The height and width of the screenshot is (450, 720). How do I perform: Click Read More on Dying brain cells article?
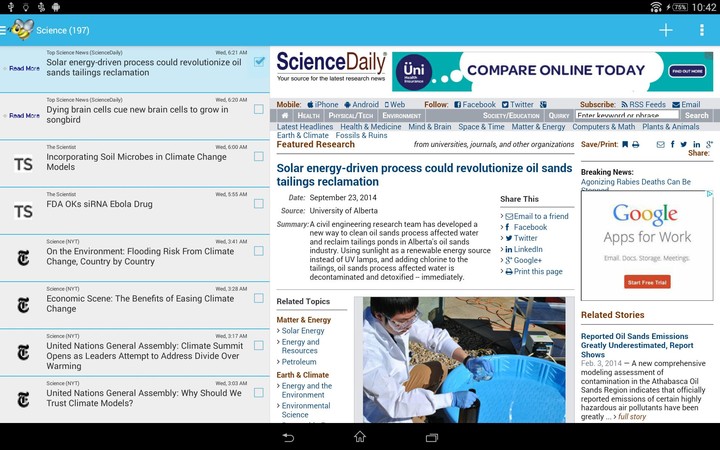[24, 116]
